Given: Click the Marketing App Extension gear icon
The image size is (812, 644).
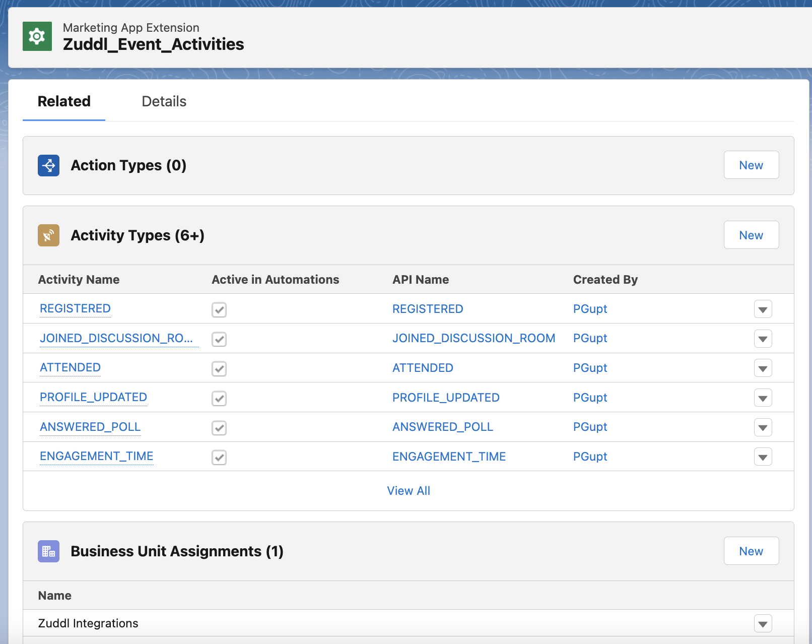Looking at the screenshot, I should [37, 36].
